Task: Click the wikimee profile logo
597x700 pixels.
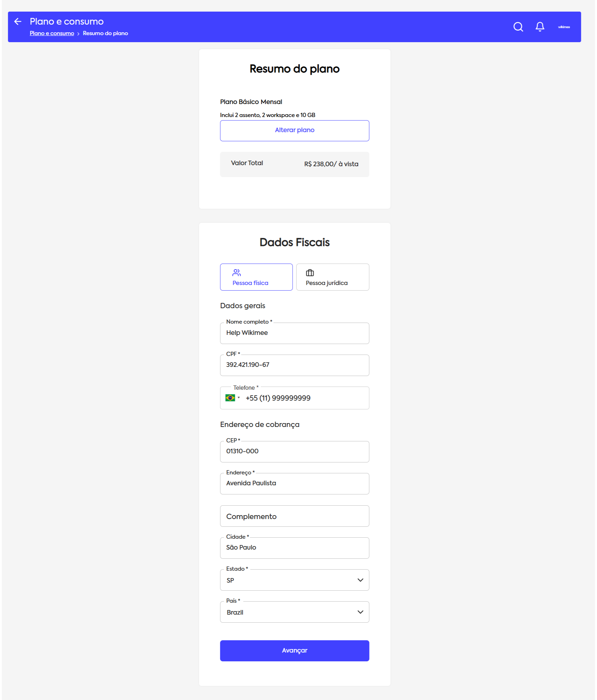Action: point(564,27)
